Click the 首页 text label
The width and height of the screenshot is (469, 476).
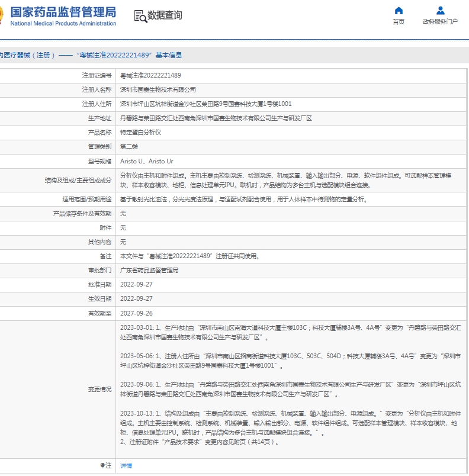[399, 21]
